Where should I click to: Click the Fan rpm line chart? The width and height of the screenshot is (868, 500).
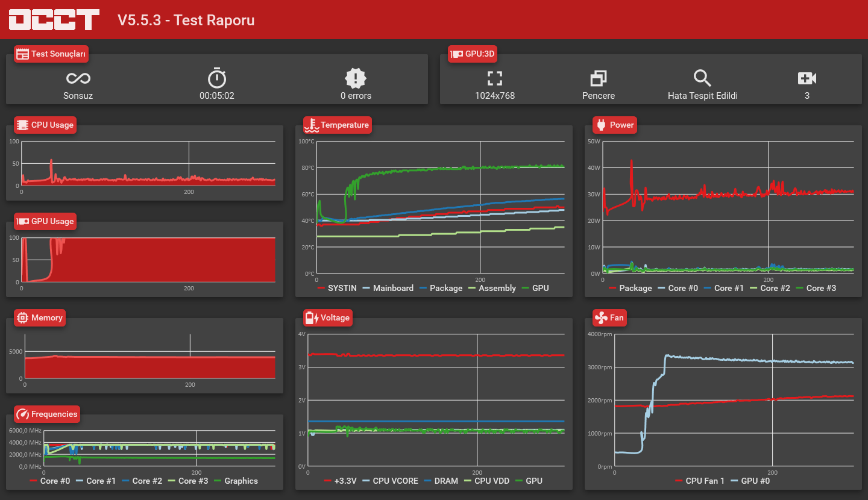[734, 400]
